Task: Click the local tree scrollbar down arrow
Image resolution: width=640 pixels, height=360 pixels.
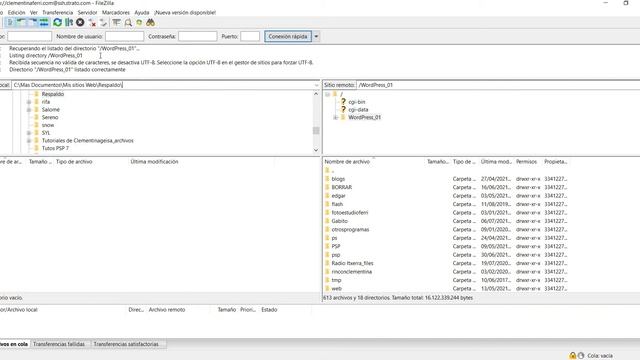Action: (x=316, y=150)
